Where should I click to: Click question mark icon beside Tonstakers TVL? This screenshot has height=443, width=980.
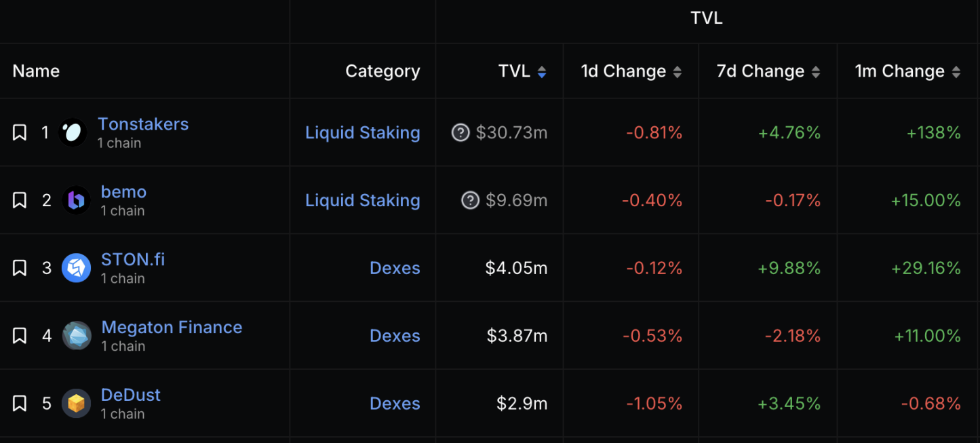click(460, 132)
